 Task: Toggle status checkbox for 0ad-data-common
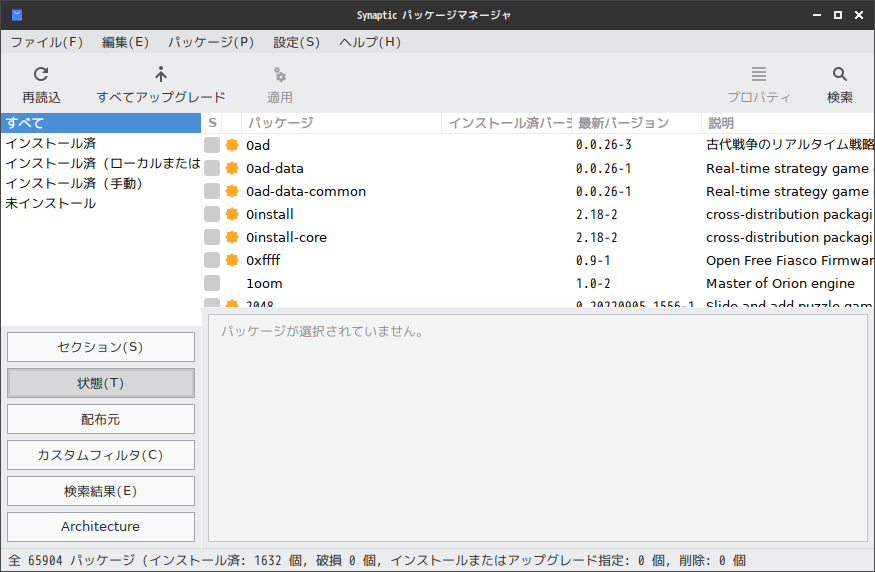(212, 191)
